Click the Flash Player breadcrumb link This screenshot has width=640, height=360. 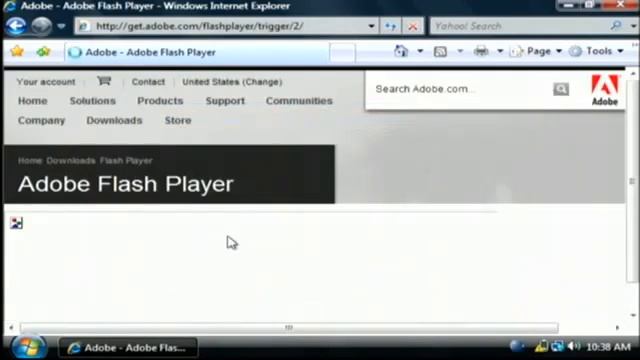(x=126, y=161)
